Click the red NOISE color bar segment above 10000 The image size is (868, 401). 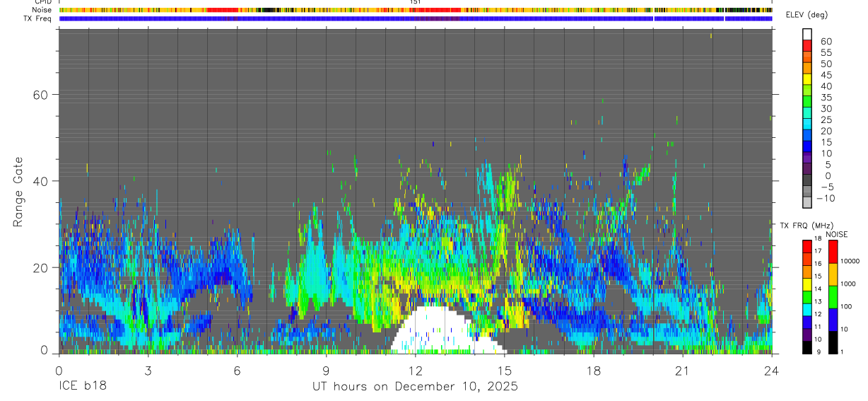point(833,251)
